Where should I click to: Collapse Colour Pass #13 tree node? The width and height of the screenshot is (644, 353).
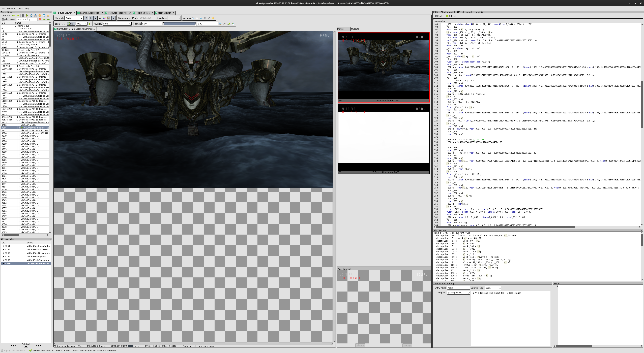[17, 120]
